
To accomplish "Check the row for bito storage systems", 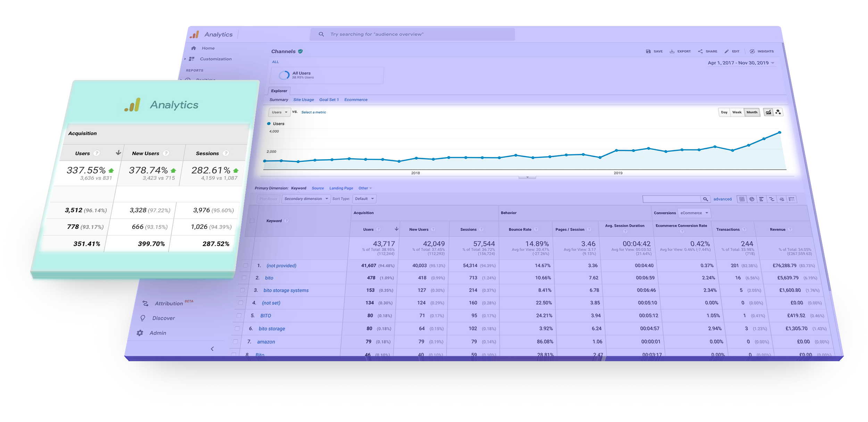I will (x=242, y=290).
